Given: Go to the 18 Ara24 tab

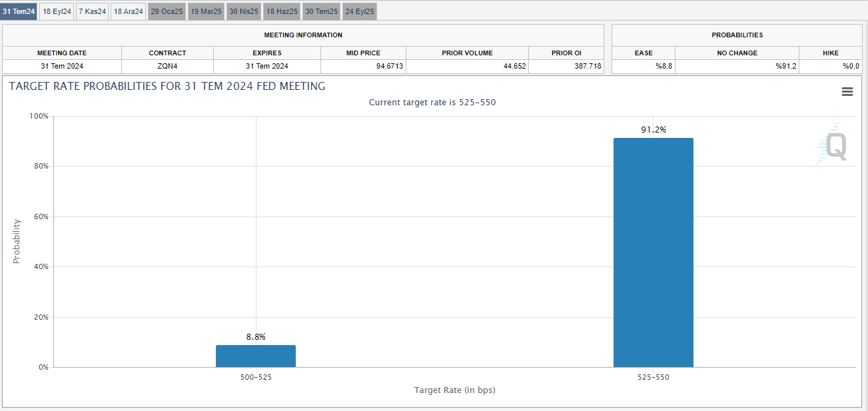Looking at the screenshot, I should coord(128,11).
